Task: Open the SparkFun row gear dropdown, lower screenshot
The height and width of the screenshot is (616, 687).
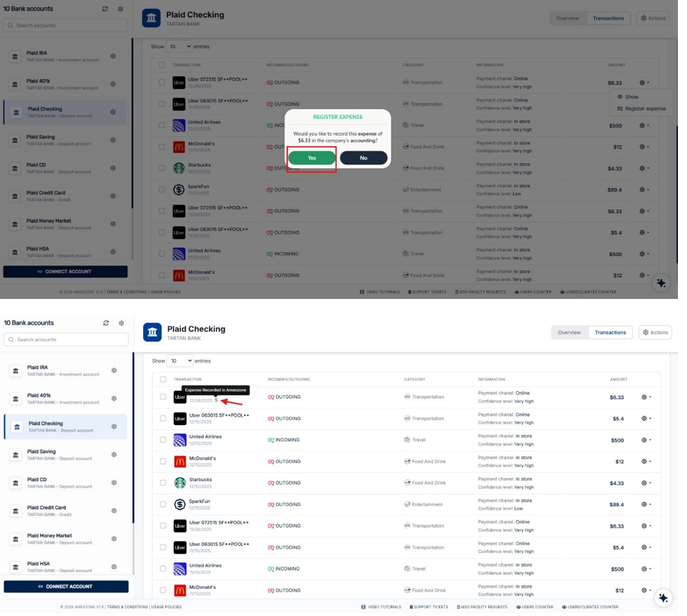Action: pyautogui.click(x=646, y=504)
